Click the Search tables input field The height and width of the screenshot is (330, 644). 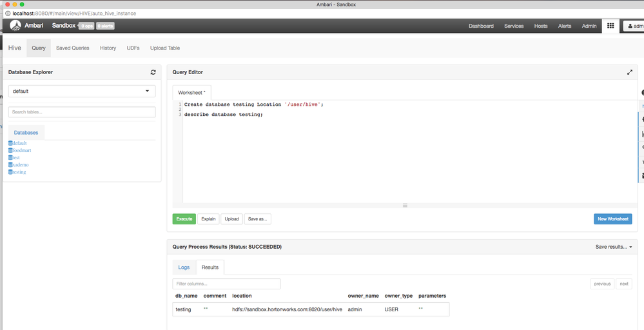pyautogui.click(x=82, y=112)
